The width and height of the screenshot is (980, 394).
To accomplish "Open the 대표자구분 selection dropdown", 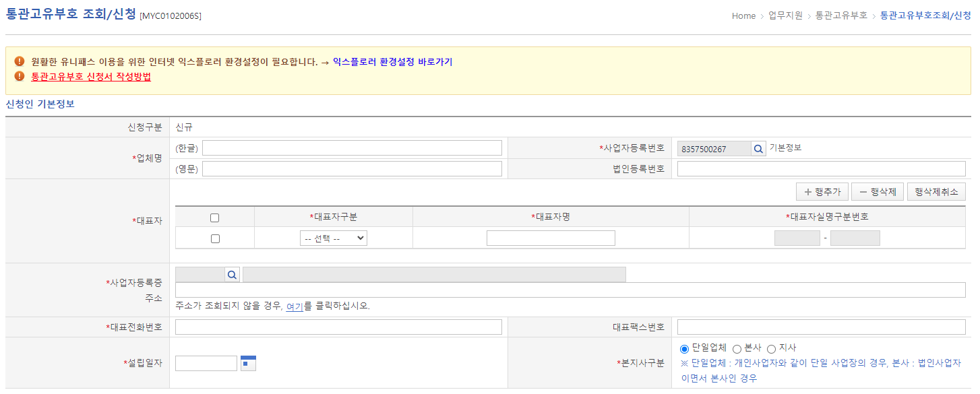I will coord(333,238).
